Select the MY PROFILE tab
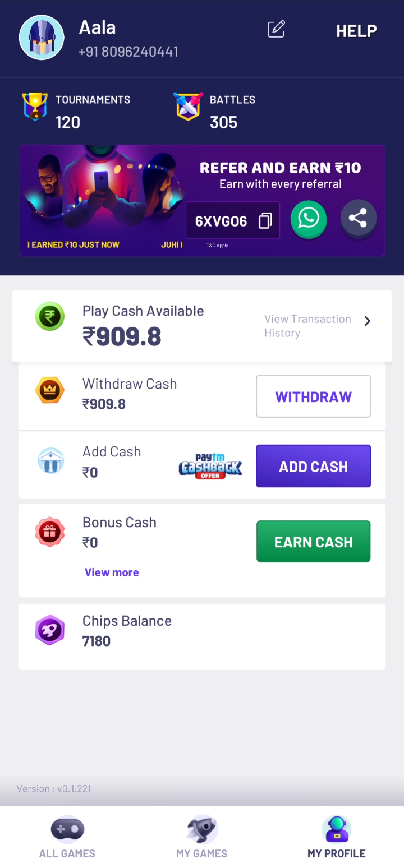 (337, 838)
